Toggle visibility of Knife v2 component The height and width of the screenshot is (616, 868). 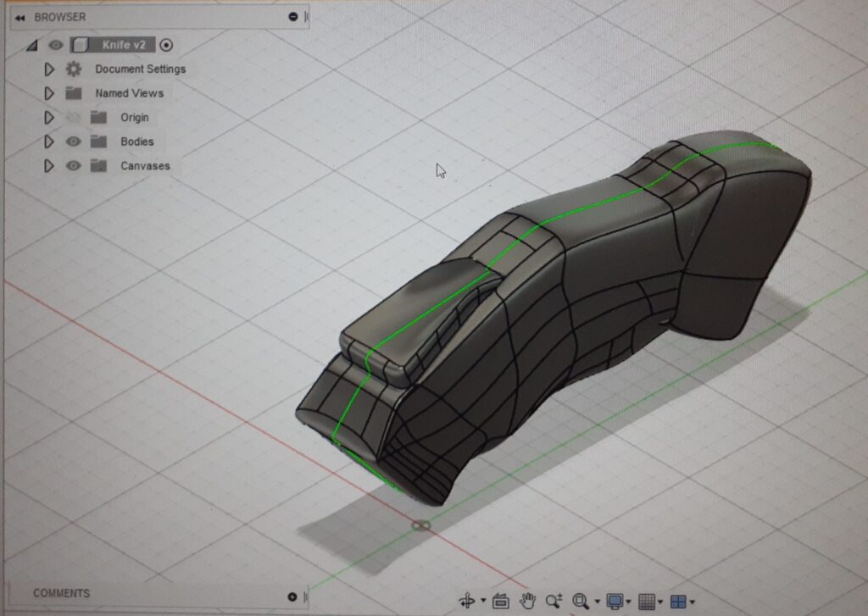pos(56,45)
